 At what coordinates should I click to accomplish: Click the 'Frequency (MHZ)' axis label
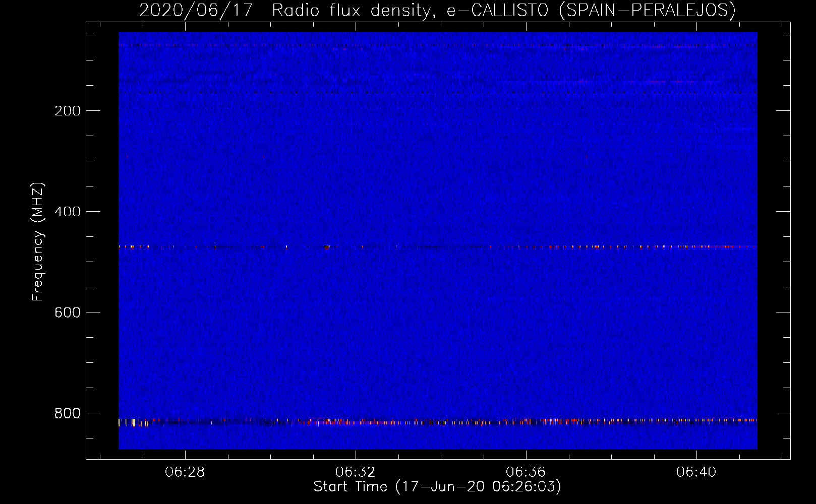pyautogui.click(x=38, y=242)
